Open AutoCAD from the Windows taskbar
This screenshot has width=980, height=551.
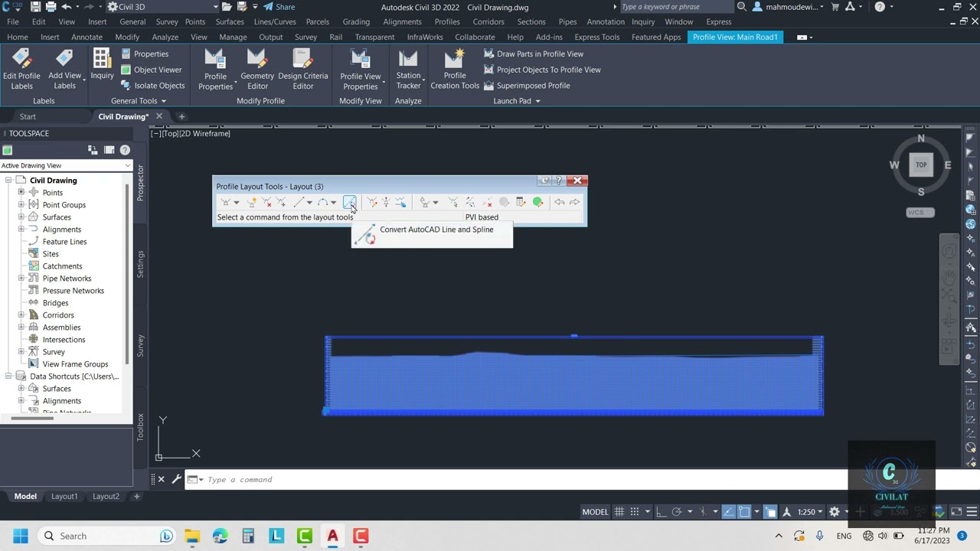pyautogui.click(x=332, y=536)
